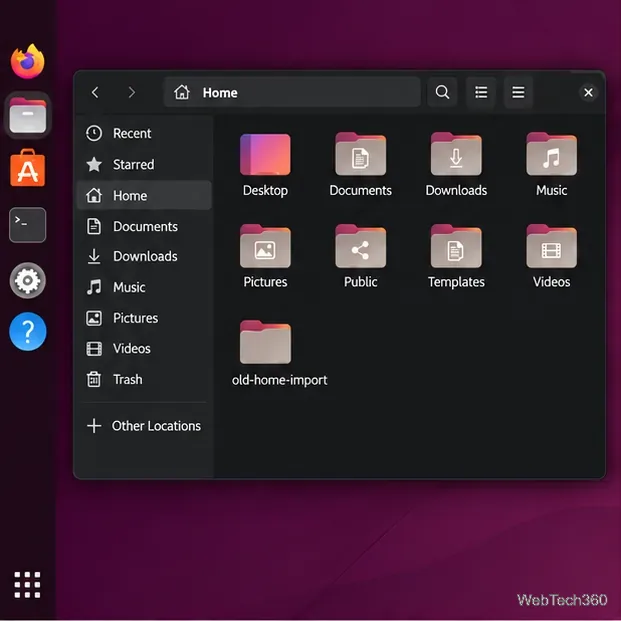621x621 pixels.
Task: Open Starred in the sidebar
Action: click(144, 164)
